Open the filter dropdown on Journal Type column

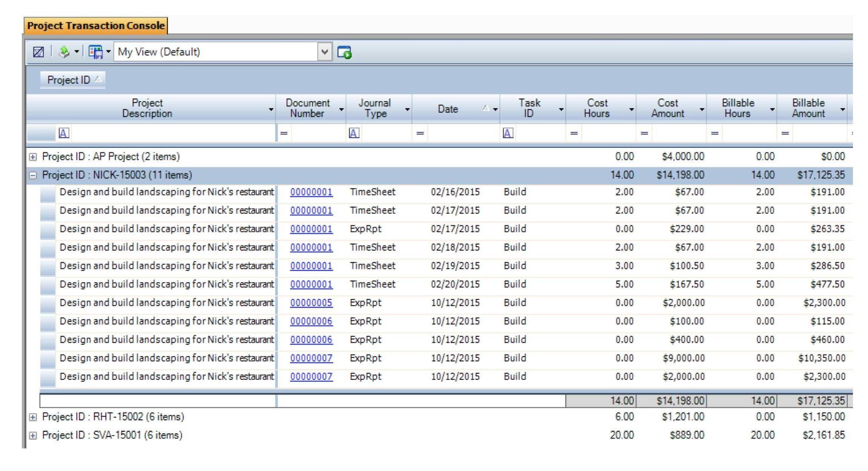coord(406,110)
